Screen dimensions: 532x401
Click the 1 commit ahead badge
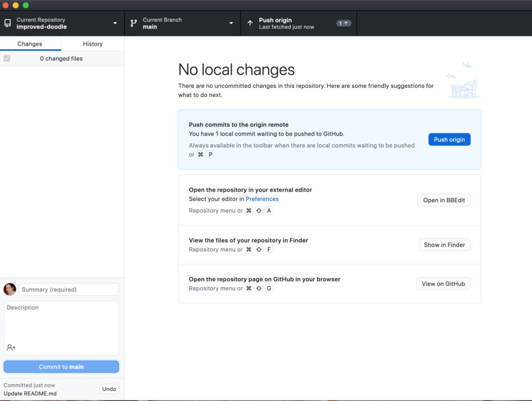[x=344, y=23]
